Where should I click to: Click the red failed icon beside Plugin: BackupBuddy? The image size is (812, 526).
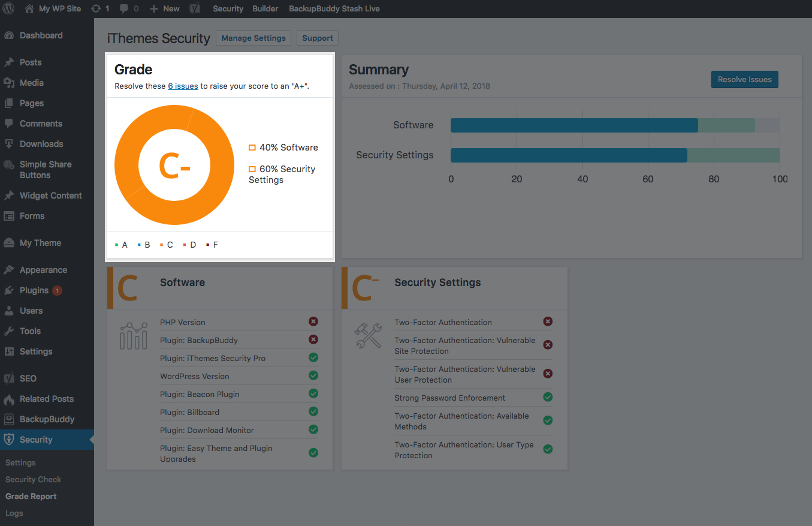(313, 339)
